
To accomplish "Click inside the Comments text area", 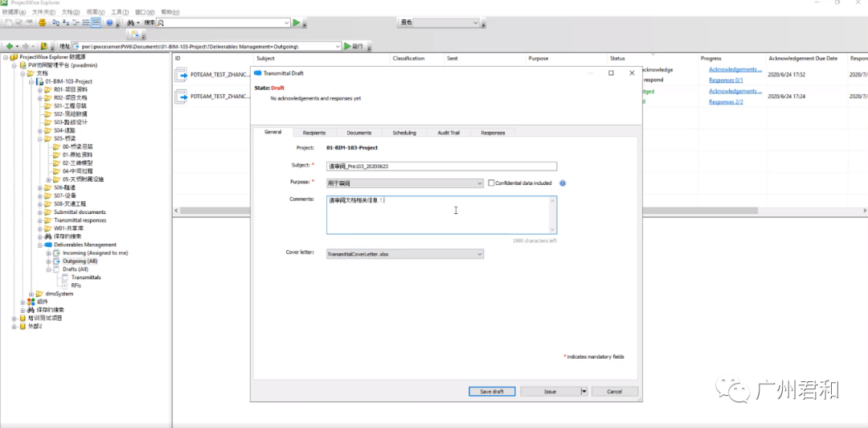I will (442, 215).
